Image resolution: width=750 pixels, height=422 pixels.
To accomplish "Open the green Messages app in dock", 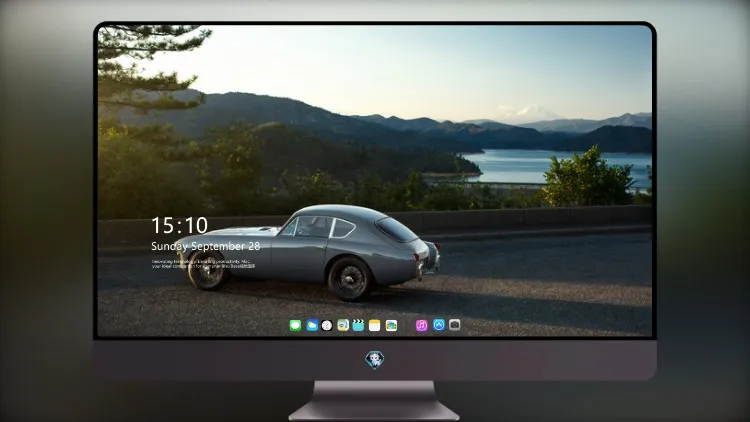I will [296, 325].
